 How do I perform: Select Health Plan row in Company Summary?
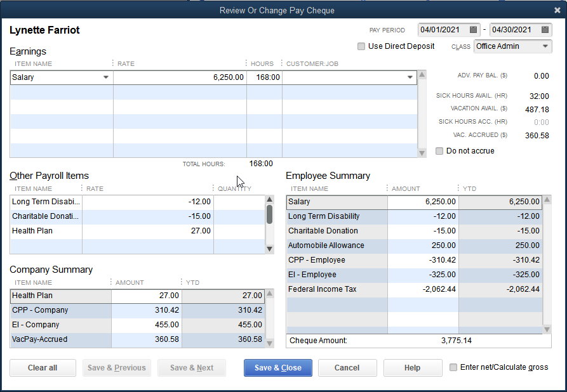[x=137, y=296]
